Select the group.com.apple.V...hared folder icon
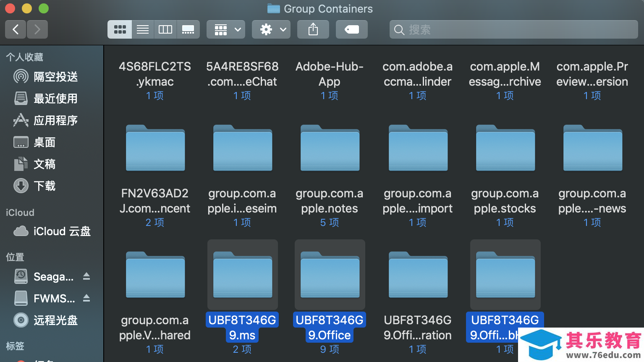The image size is (644, 362). (155, 275)
